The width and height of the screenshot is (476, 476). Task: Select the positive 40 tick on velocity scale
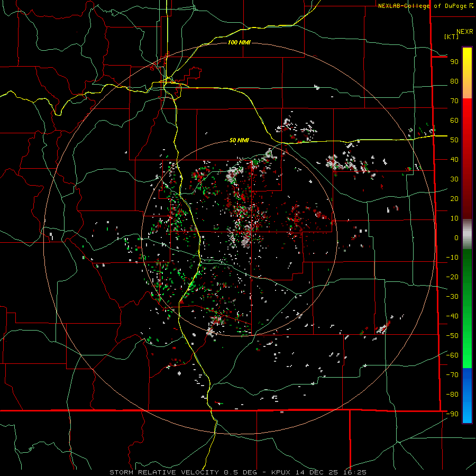454,160
